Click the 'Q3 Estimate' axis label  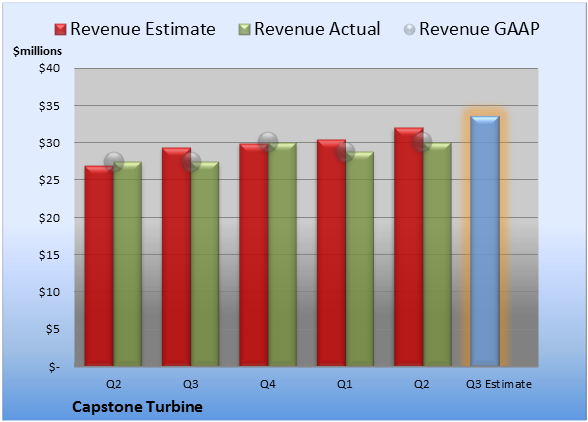click(499, 384)
